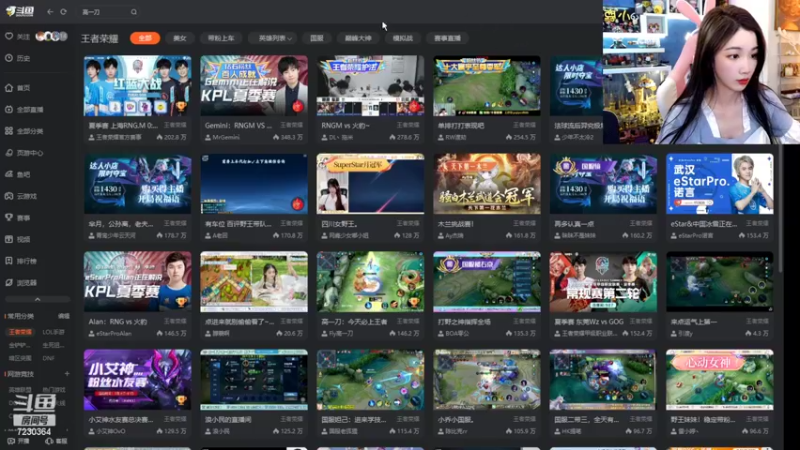The image size is (800, 450).
Task: Select the 赛事直播 filter tab
Action: (447, 38)
